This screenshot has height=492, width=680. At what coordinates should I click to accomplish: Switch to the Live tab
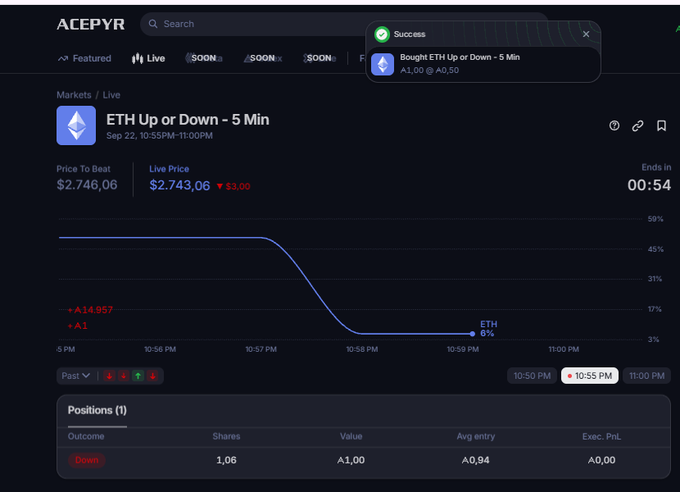[148, 58]
